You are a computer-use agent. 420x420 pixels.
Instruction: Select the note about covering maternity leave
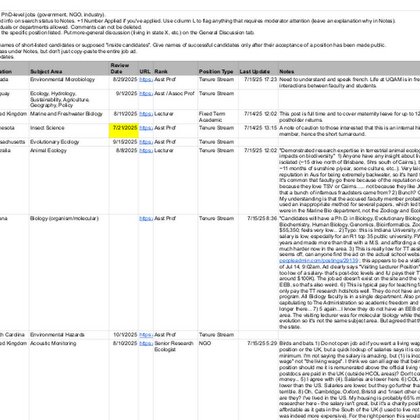(349, 117)
